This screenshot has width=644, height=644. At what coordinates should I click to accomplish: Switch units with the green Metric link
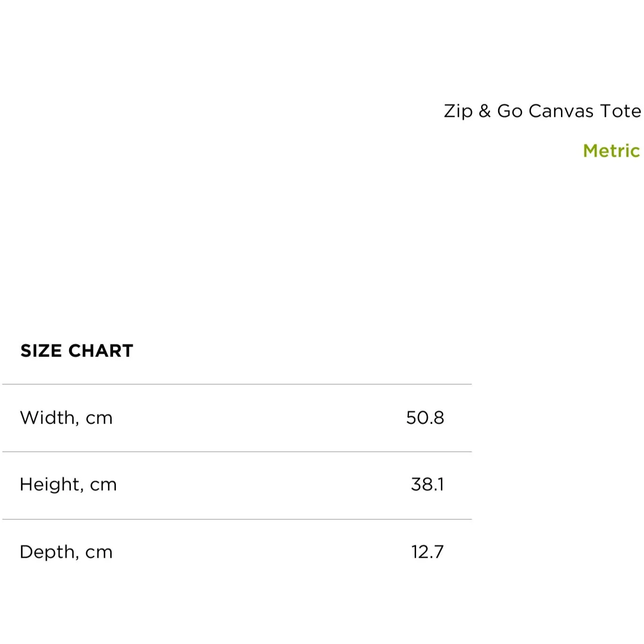[x=611, y=151]
